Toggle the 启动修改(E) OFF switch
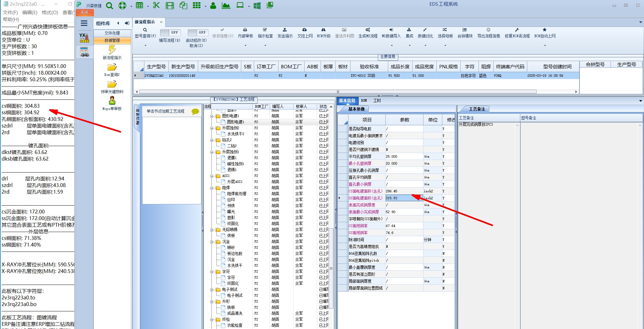Image resolution: width=644 pixels, height=329 pixels. [x=198, y=32]
